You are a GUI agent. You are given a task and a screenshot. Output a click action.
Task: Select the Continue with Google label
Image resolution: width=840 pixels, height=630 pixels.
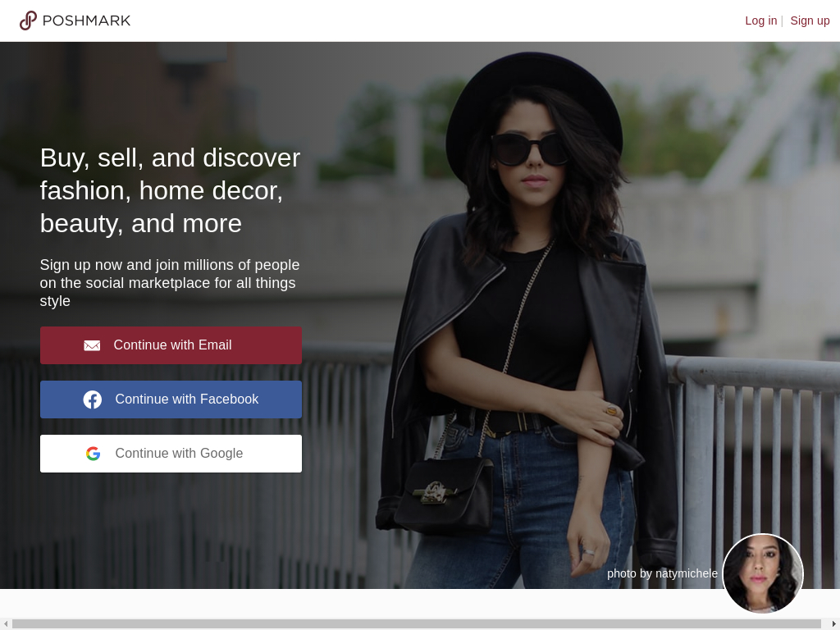point(179,454)
